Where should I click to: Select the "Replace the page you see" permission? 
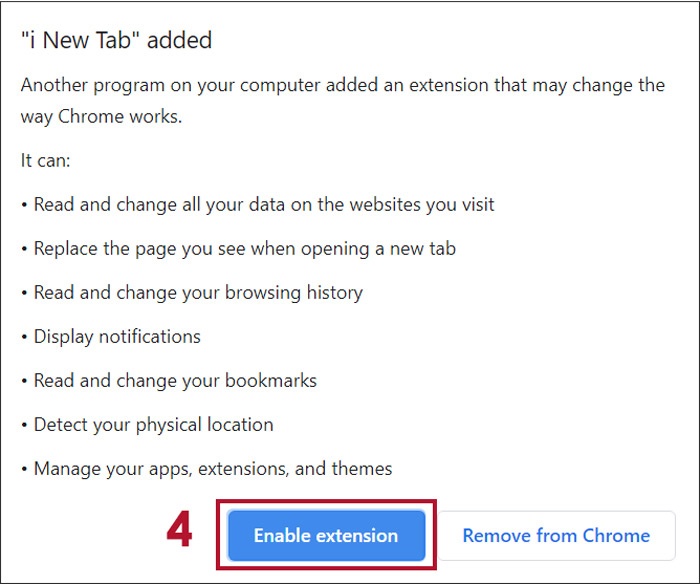pyautogui.click(x=245, y=249)
